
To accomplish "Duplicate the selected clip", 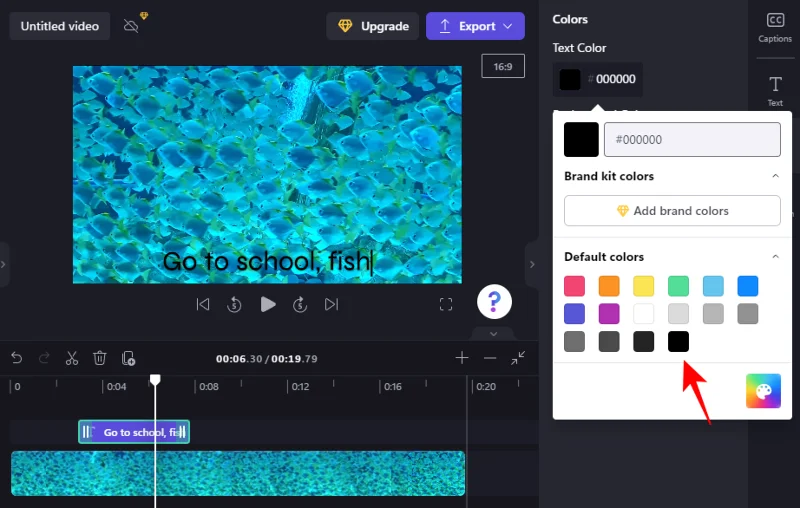I will (128, 358).
